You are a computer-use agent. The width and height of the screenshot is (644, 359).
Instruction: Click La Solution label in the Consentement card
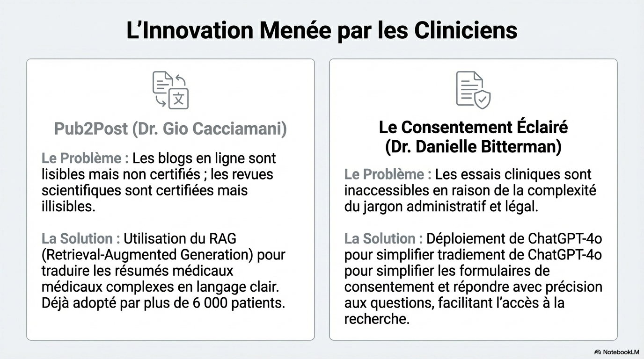[x=383, y=238]
